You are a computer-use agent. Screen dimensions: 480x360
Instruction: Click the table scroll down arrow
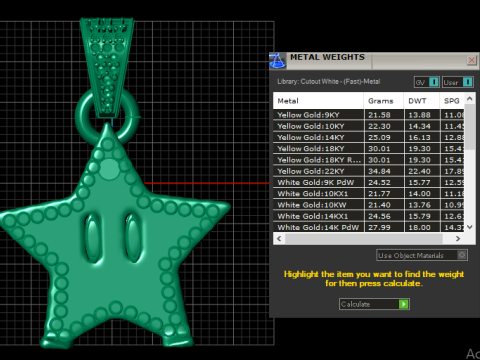click(470, 227)
